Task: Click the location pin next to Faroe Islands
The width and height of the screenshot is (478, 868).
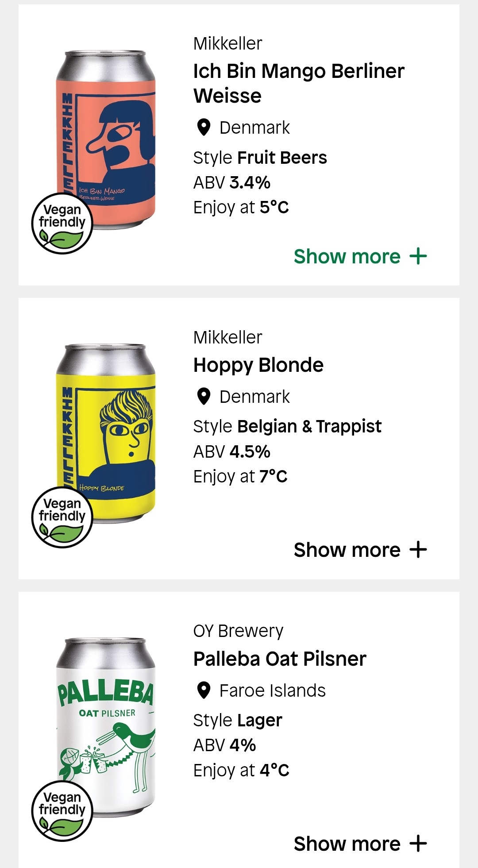Action: tap(204, 691)
